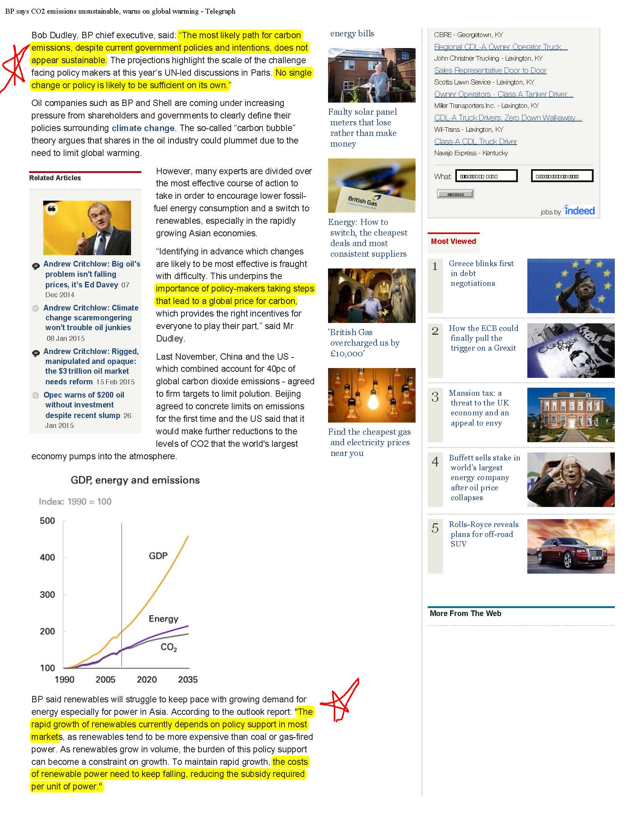The image size is (644, 833).
Task: Click the hanging light bulbs thumbnail image
Action: [372, 395]
